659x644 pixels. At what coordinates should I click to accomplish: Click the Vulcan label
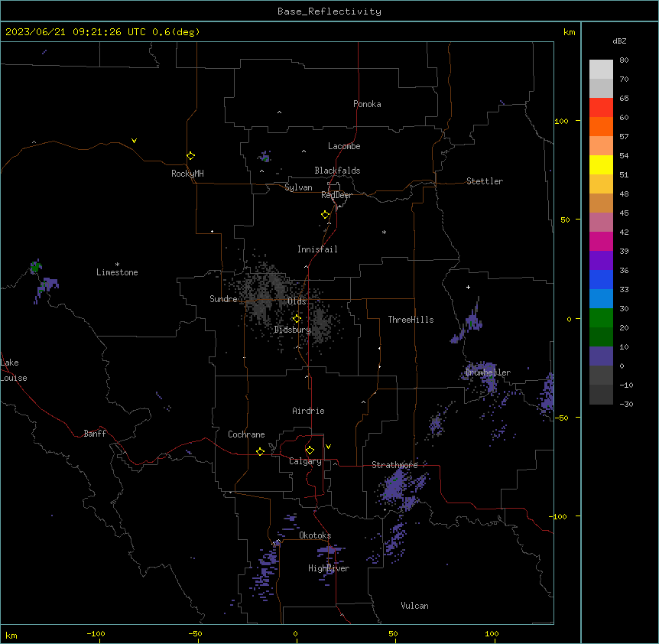(x=414, y=606)
